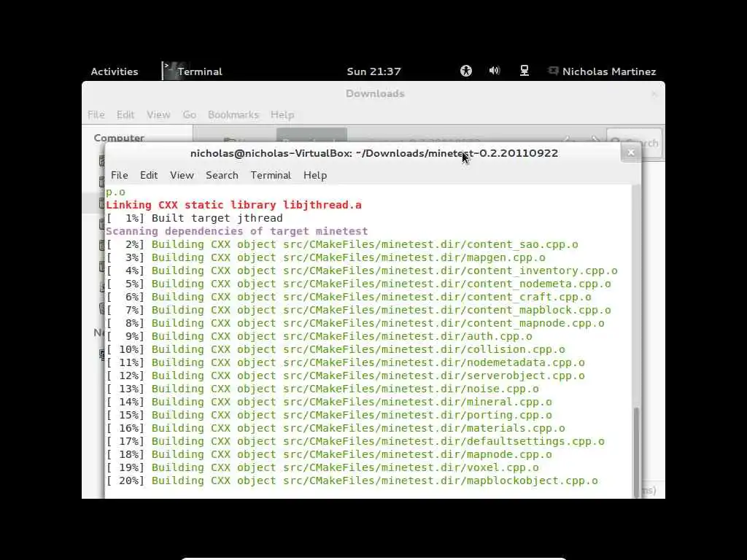
Task: Click the voxel.cpp.o build line
Action: pos(322,467)
